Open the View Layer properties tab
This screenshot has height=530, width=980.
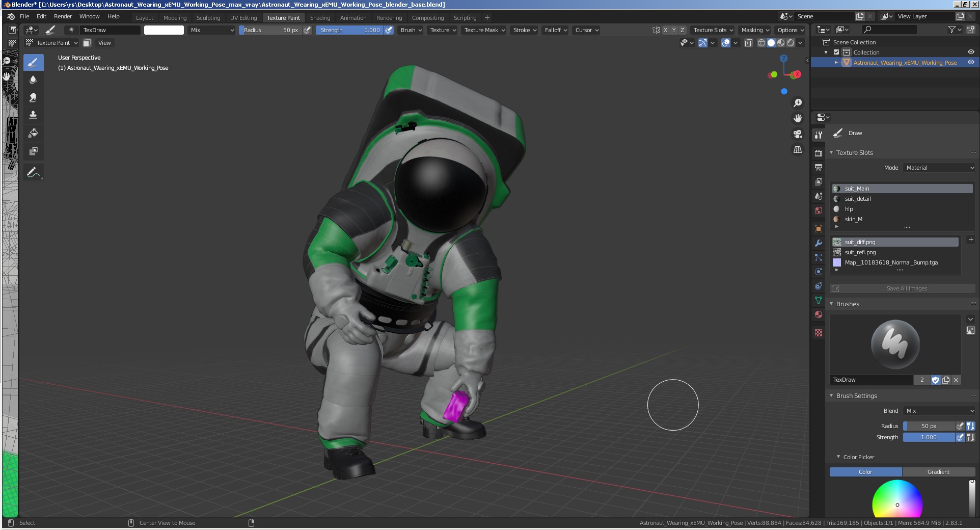pyautogui.click(x=819, y=181)
